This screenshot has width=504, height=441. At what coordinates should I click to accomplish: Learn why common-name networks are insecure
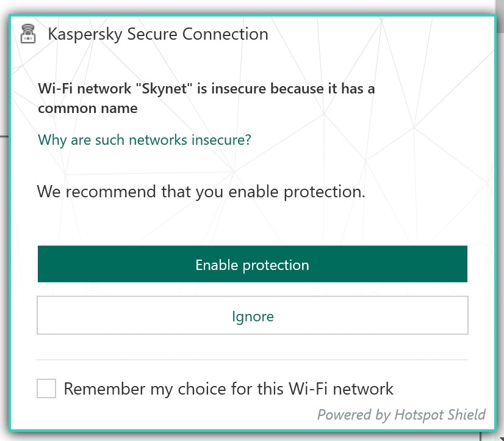(x=145, y=140)
